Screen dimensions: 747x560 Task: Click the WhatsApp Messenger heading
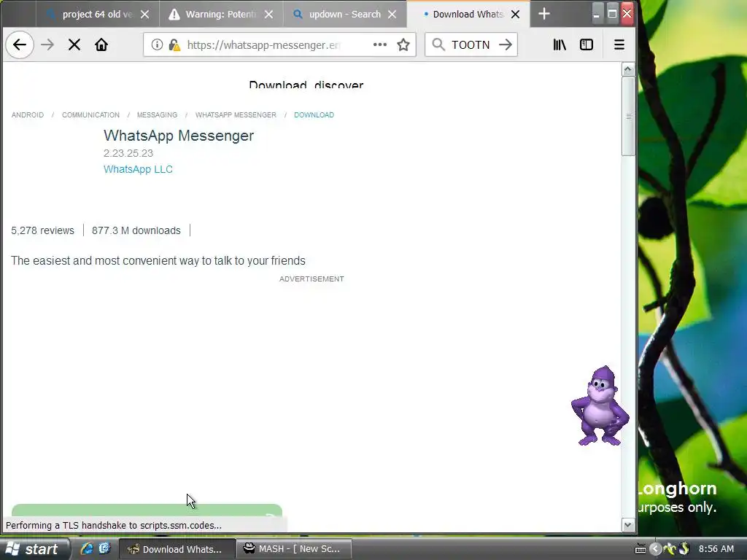pos(179,136)
